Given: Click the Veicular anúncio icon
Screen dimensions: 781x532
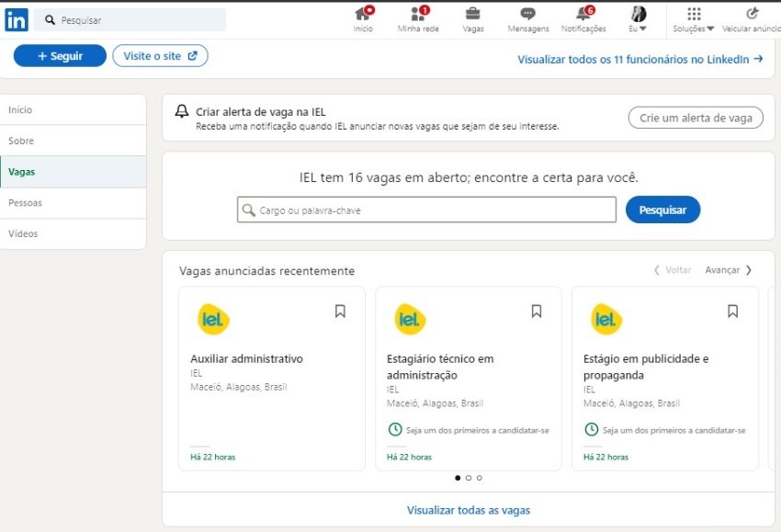Looking at the screenshot, I should (753, 14).
